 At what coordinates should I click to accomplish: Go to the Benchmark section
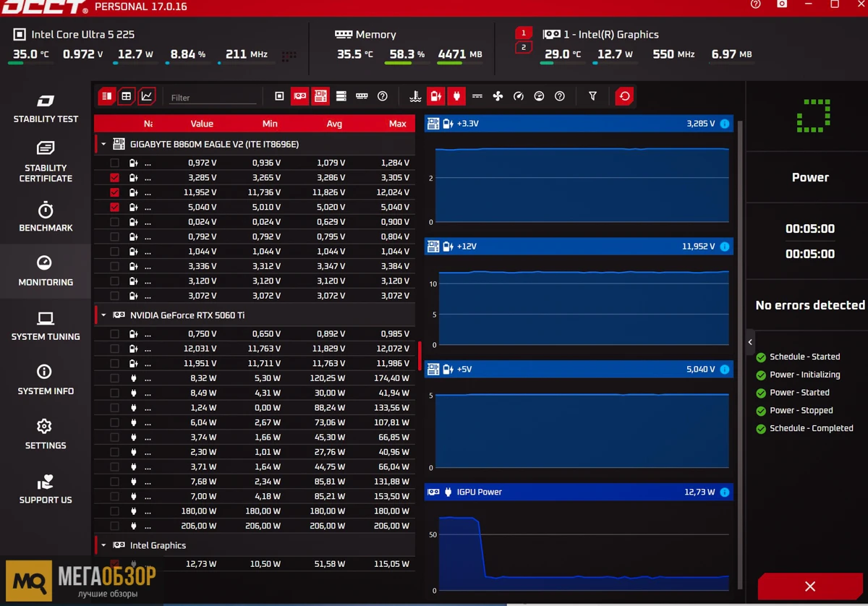46,217
